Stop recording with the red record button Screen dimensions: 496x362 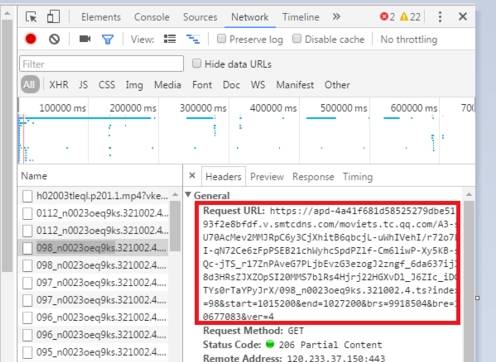pos(31,39)
